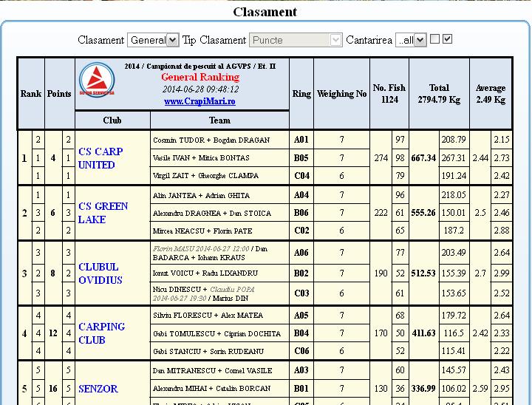Click ring cell B06
Viewport: 532px width, 405px height.
(301, 213)
